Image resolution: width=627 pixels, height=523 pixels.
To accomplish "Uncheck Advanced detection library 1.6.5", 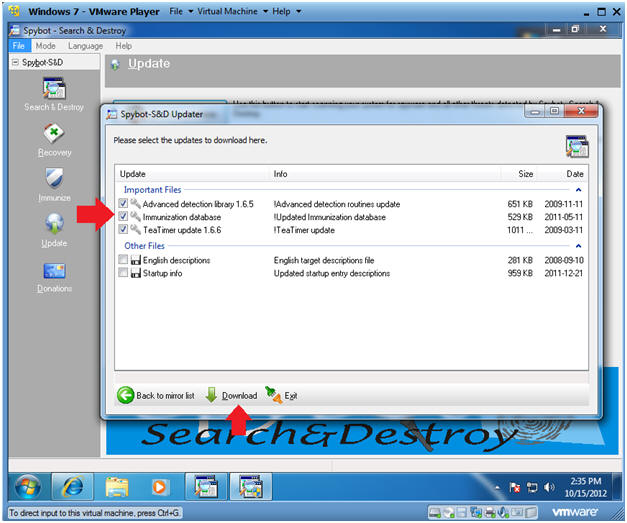I will [123, 204].
